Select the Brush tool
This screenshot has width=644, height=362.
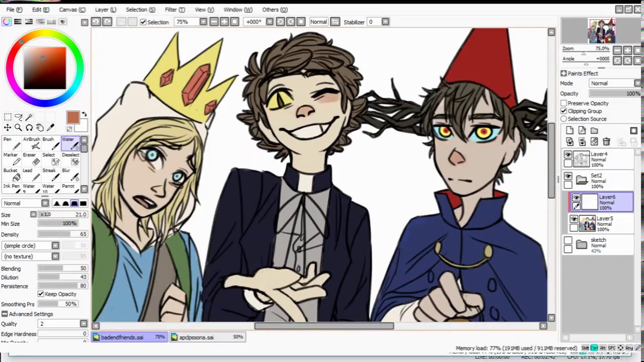[x=51, y=143]
